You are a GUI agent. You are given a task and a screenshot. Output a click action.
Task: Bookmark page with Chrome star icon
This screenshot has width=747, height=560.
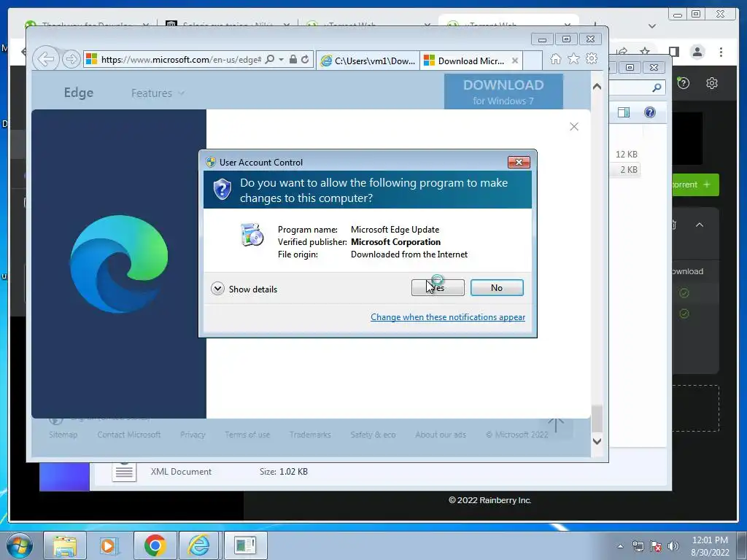click(x=645, y=52)
